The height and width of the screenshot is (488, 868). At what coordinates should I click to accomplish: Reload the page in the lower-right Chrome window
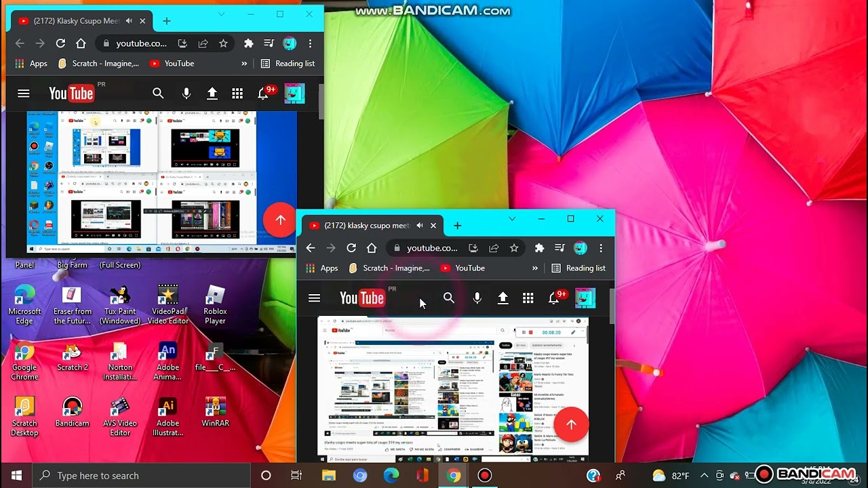[x=351, y=248]
